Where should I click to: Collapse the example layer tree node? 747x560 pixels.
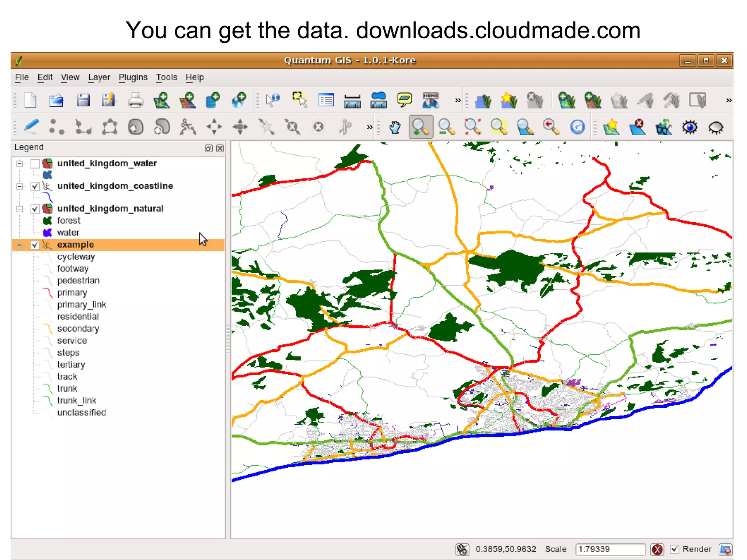pos(20,245)
